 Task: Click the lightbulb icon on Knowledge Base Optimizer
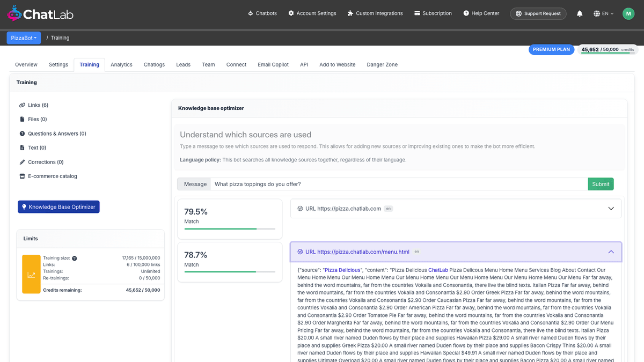(24, 206)
